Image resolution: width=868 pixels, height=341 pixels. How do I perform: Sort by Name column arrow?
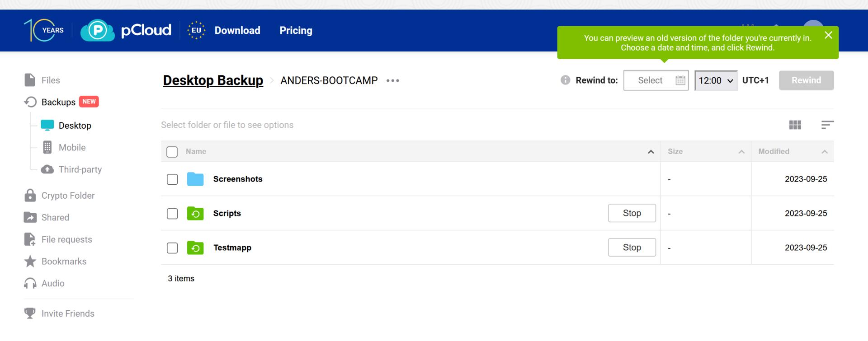(651, 152)
